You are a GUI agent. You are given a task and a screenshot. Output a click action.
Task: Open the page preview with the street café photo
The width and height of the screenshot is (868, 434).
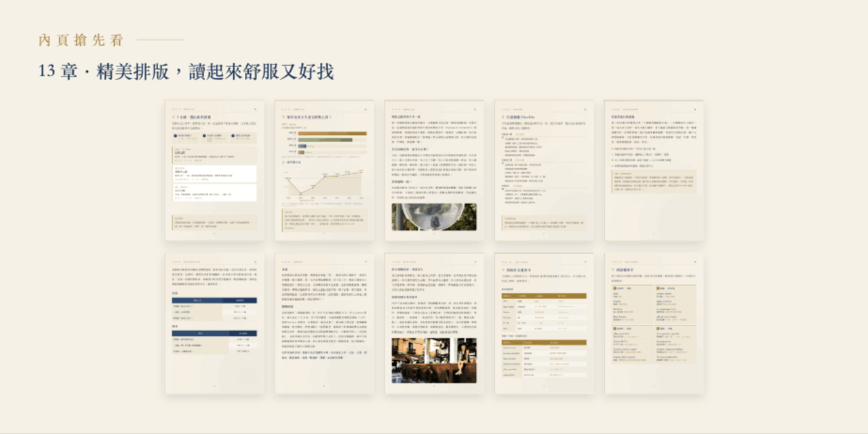[x=433, y=323]
